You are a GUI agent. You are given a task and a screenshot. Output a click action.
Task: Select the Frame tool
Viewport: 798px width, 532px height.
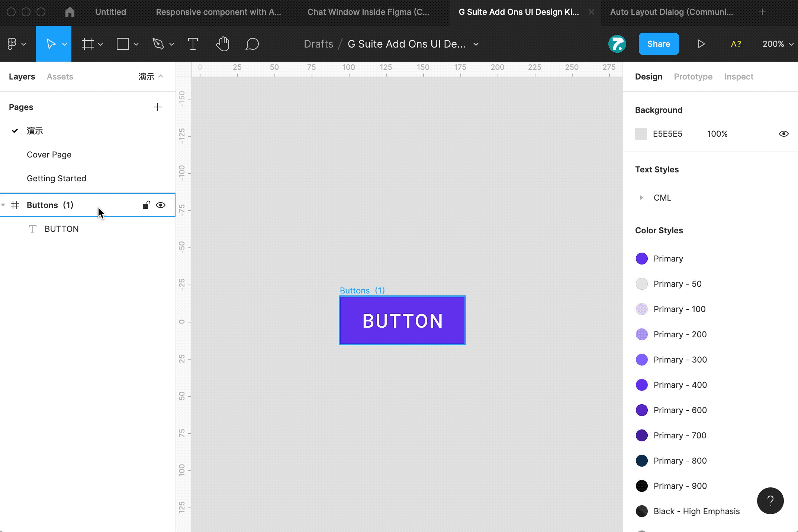tap(88, 44)
